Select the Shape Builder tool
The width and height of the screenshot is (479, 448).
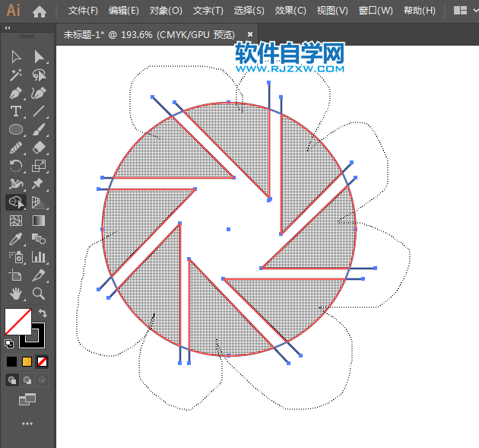pyautogui.click(x=15, y=202)
